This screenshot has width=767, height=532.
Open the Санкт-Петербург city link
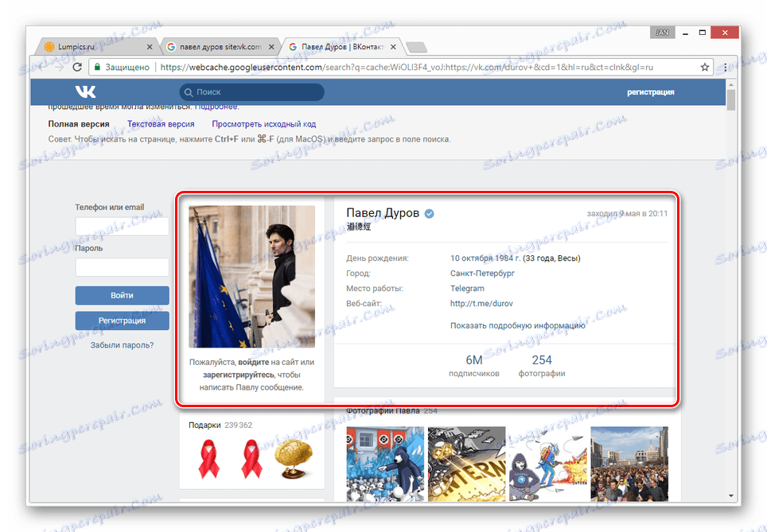point(482,274)
